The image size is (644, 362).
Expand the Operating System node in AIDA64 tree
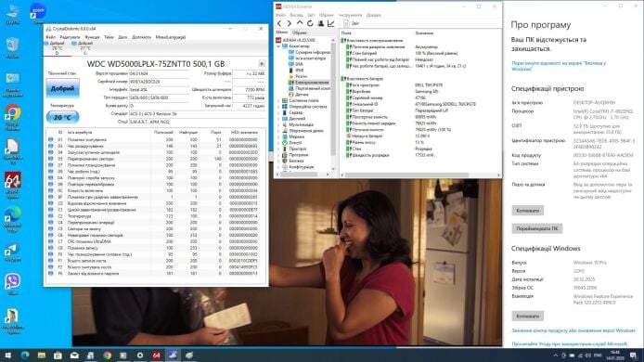point(278,107)
